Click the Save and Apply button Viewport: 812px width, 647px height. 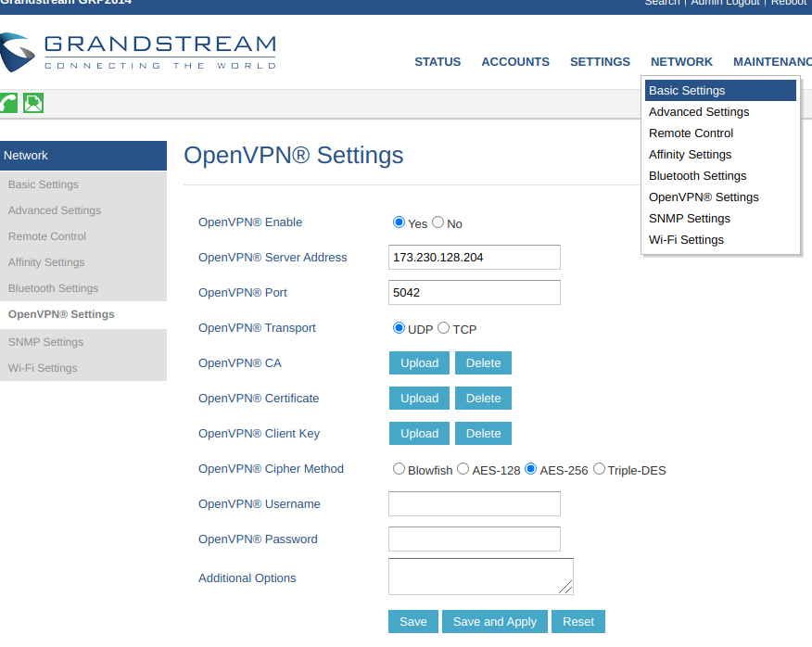494,622
